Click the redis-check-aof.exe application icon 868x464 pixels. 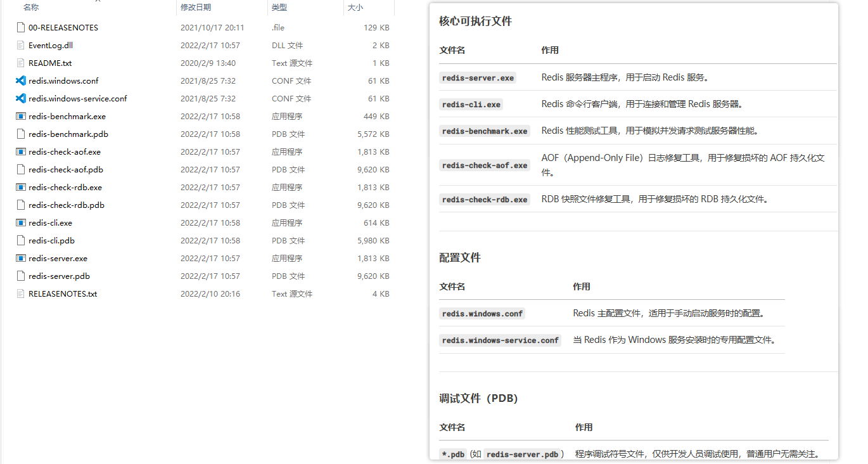(20, 151)
